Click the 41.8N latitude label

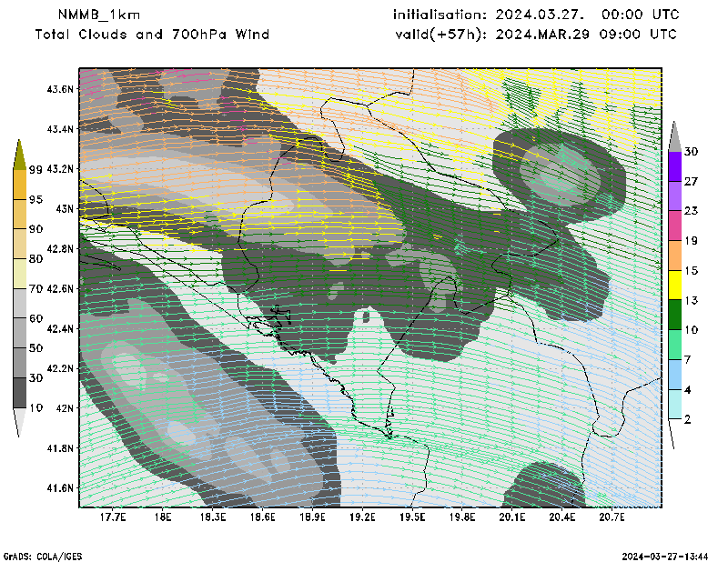click(60, 447)
